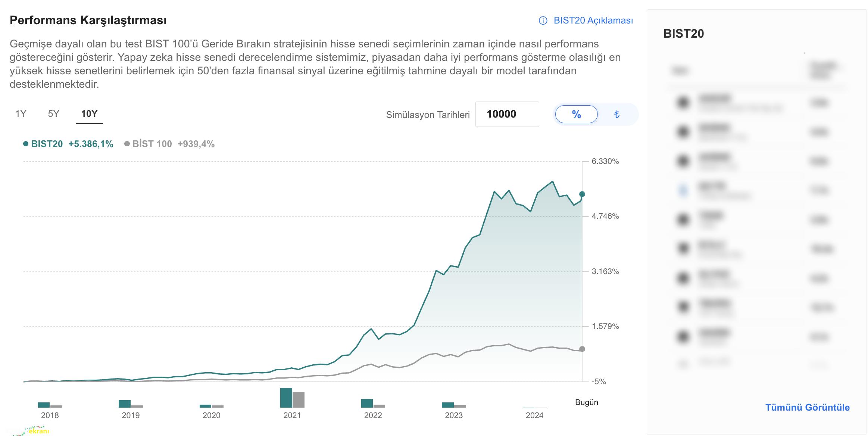The height and width of the screenshot is (436, 868).
Task: Click the first blurred stock logo in BIST20 list
Action: 683,102
